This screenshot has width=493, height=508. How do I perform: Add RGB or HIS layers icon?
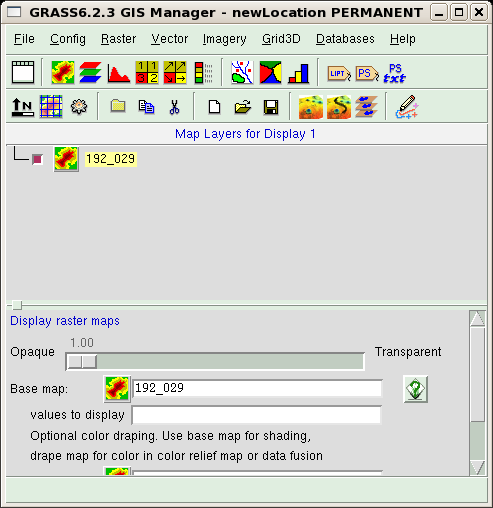[91, 72]
